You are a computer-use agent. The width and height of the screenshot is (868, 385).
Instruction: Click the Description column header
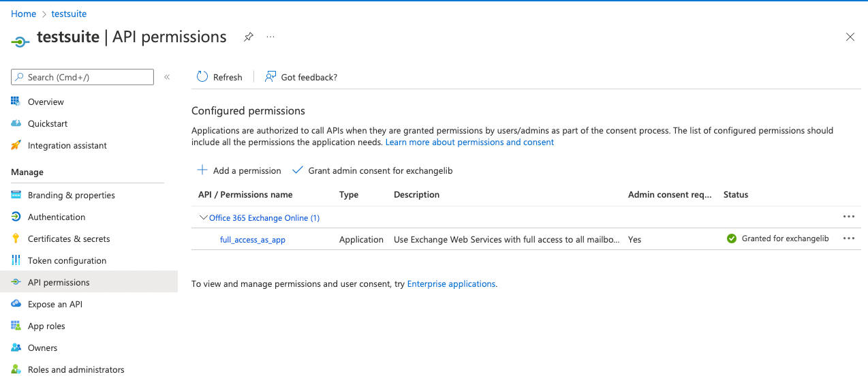(417, 194)
